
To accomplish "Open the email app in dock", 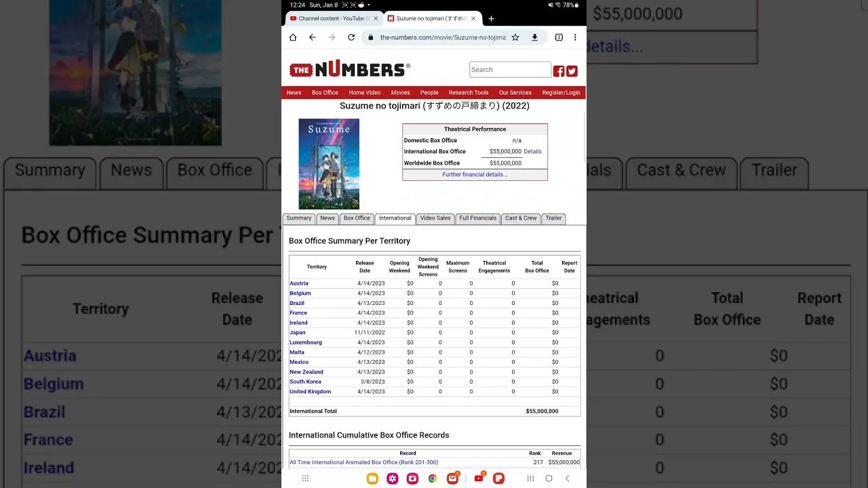I will coord(452,479).
